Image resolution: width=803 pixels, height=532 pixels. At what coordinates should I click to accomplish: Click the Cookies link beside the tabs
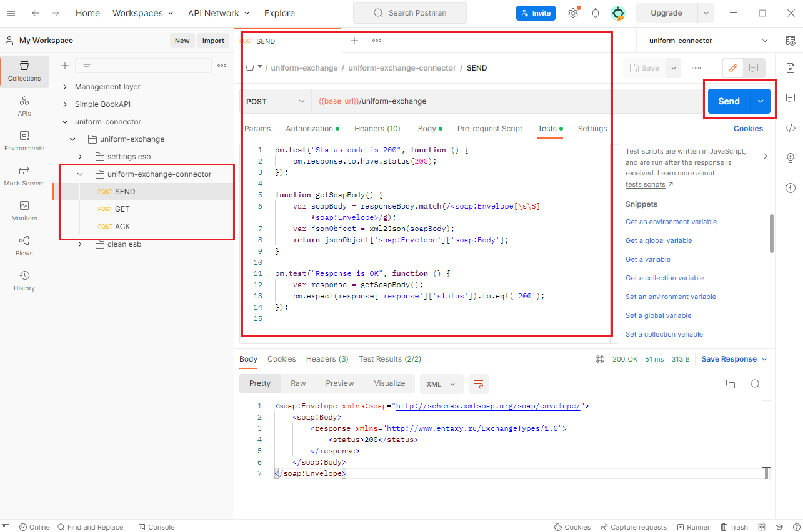click(x=748, y=129)
